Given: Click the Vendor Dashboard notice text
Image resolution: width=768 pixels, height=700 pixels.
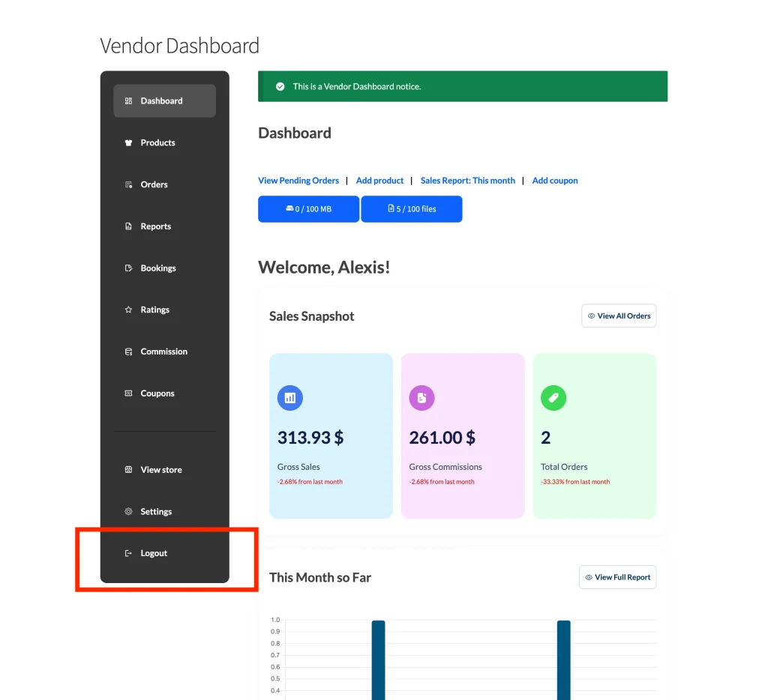Looking at the screenshot, I should pyautogui.click(x=356, y=87).
